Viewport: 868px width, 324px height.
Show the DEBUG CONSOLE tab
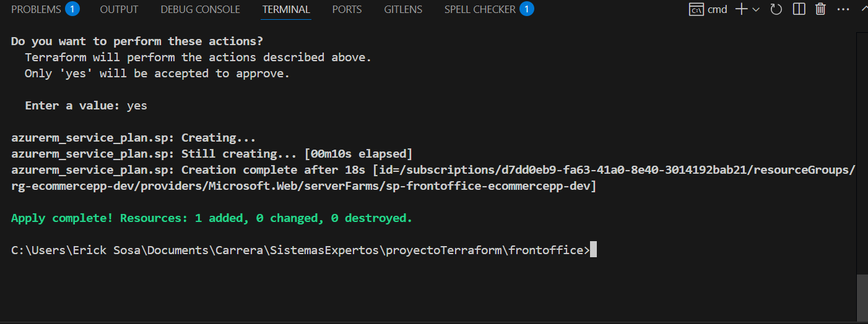click(x=200, y=9)
